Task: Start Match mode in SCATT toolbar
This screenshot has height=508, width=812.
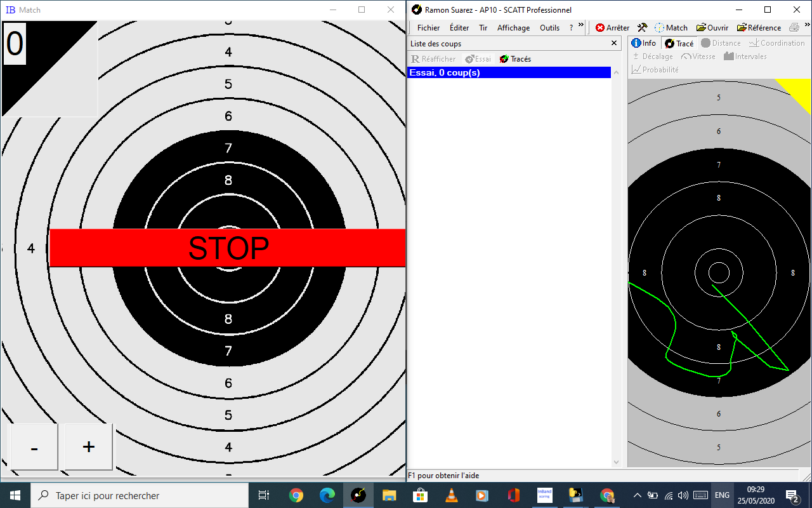Action: click(671, 27)
